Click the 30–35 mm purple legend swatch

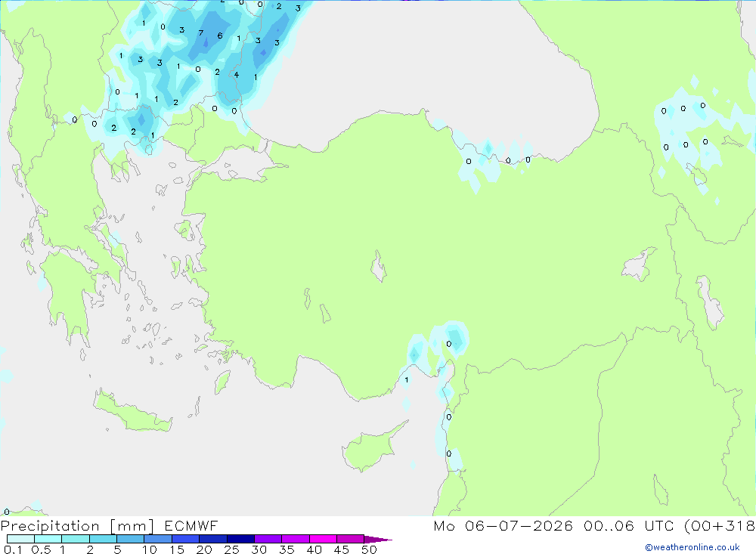[268, 539]
